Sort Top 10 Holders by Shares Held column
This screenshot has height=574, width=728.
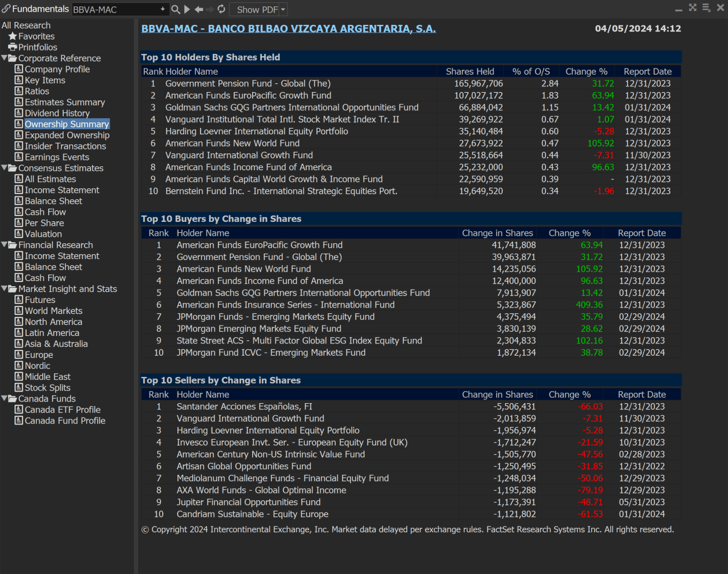[470, 72]
